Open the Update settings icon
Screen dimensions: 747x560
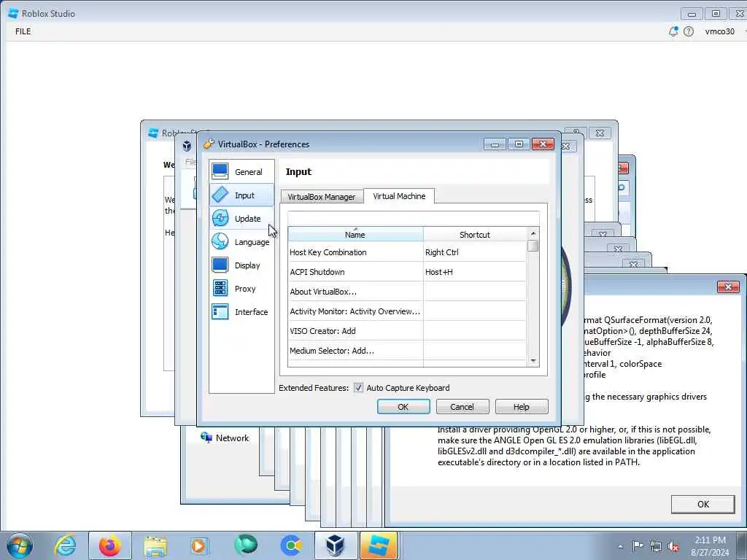(x=220, y=219)
